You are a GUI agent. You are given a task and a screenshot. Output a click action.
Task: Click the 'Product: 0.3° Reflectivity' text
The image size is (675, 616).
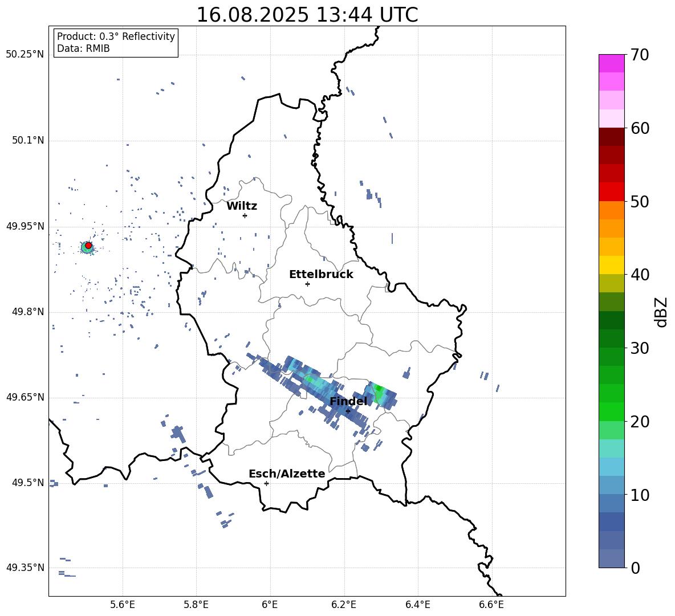click(116, 36)
